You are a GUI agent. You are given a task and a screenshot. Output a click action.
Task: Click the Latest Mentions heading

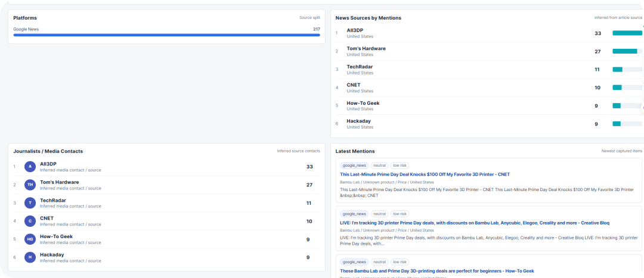point(355,151)
